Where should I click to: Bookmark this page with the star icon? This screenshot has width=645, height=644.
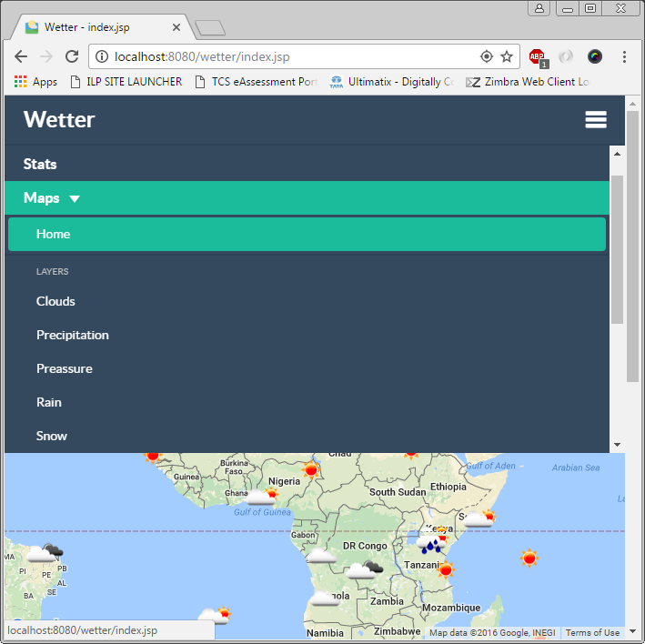[507, 56]
